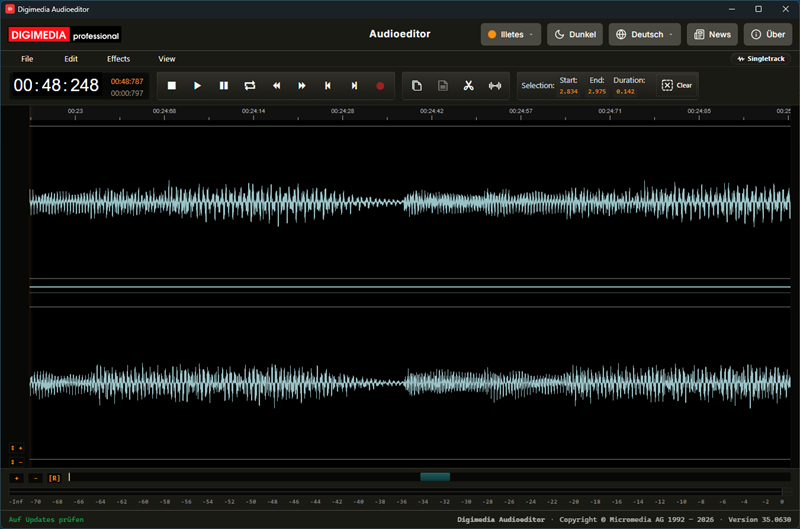Open the Edit menu
This screenshot has height=529, width=800.
pyautogui.click(x=71, y=59)
